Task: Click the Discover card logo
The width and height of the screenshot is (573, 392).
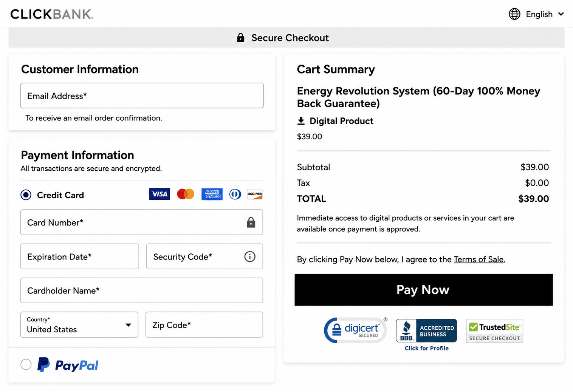Action: click(x=255, y=194)
